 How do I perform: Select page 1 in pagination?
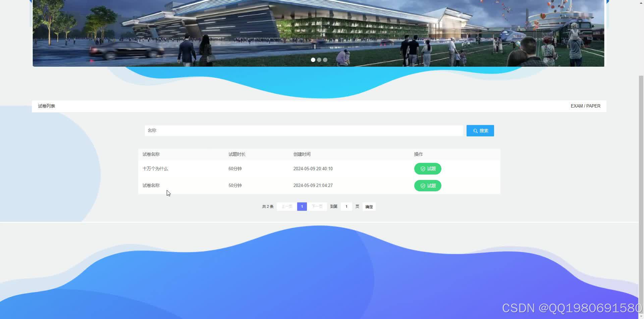tap(302, 206)
